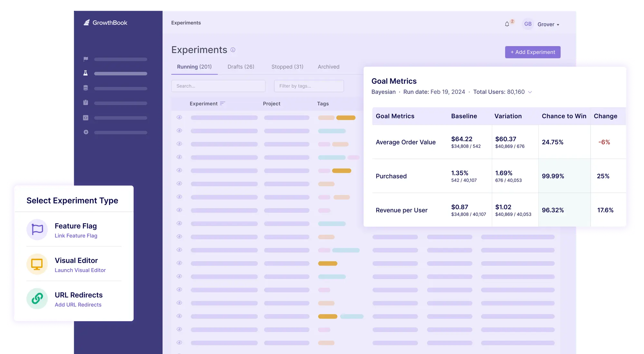The height and width of the screenshot is (354, 644).
Task: Switch to the Drafts (26) tab
Action: click(x=241, y=67)
